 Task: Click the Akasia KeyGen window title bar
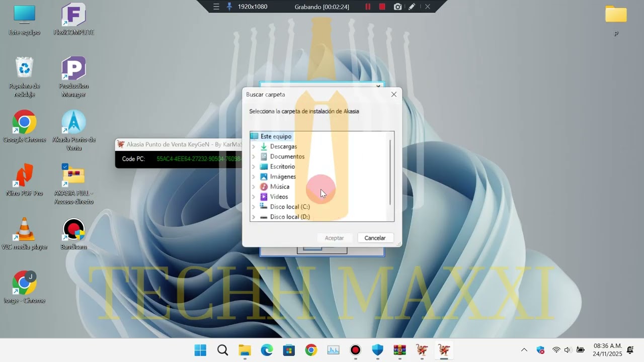[179, 144]
